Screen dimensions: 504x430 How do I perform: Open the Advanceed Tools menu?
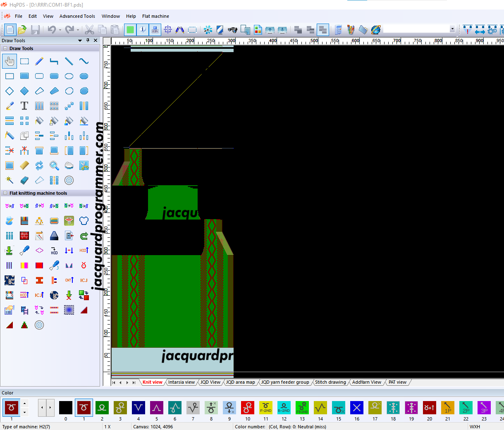point(77,16)
